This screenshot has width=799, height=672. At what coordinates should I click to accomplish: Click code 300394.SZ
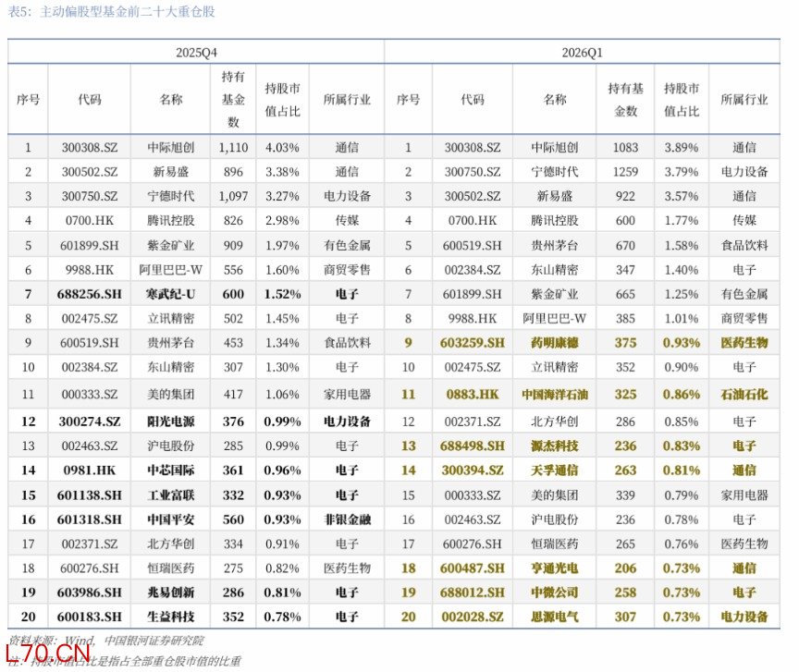pos(473,470)
